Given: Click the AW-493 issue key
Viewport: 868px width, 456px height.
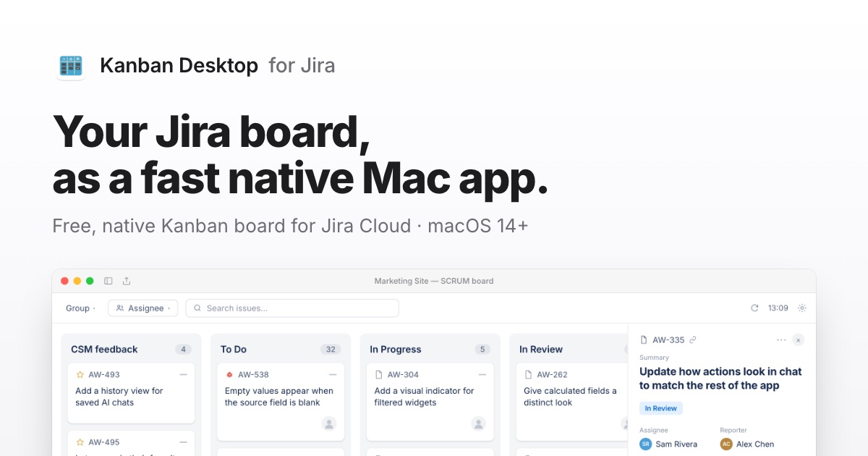Looking at the screenshot, I should point(104,375).
